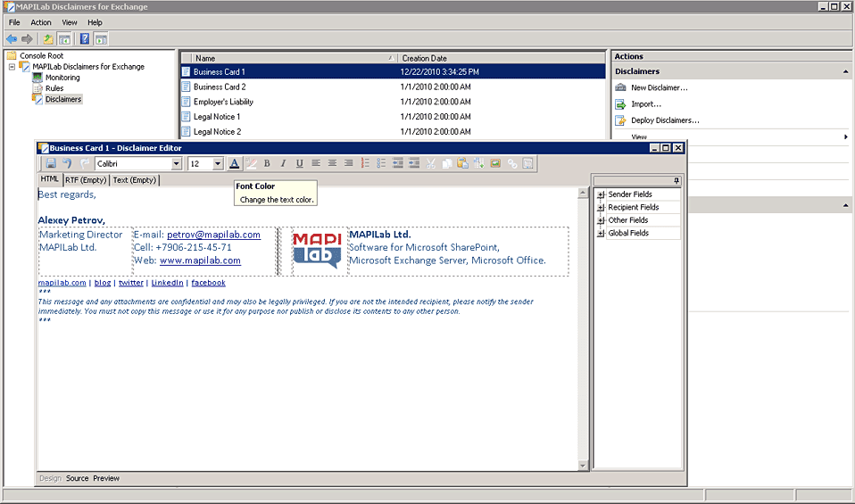855x504 pixels.
Task: Click the Redo arrow in editor toolbar
Action: pos(85,163)
